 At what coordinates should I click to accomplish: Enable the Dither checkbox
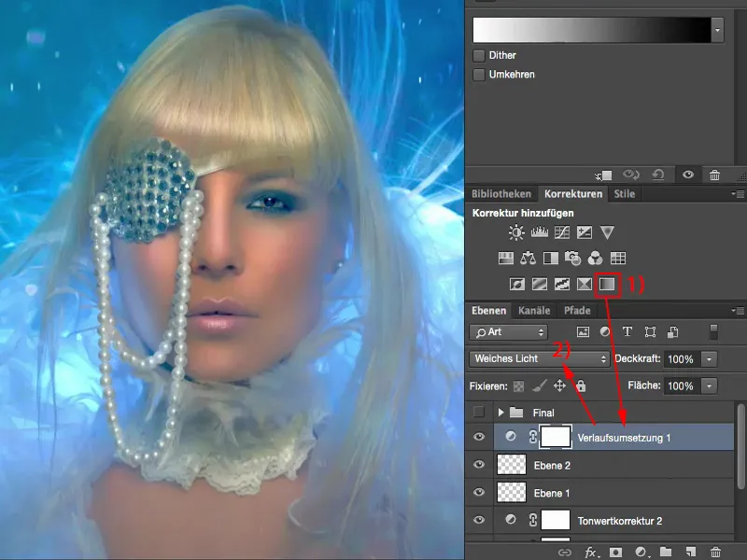pos(479,55)
